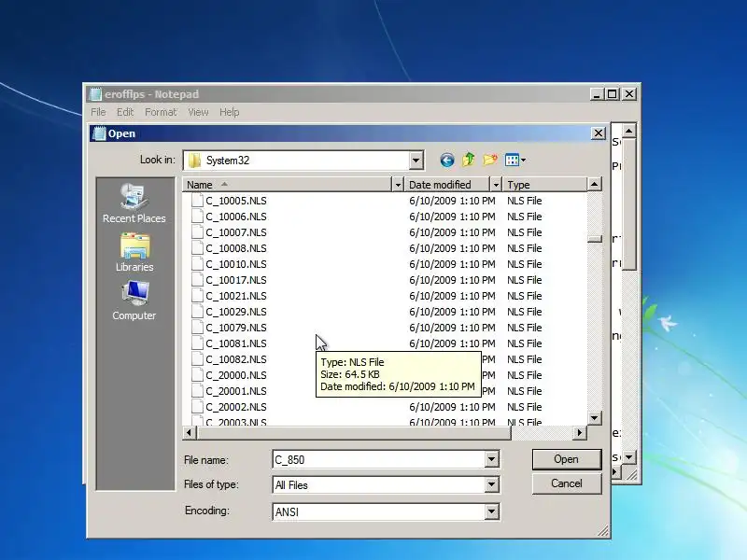Sort by the Date modified column header
Viewport: 747px width, 560px height.
[x=447, y=185]
